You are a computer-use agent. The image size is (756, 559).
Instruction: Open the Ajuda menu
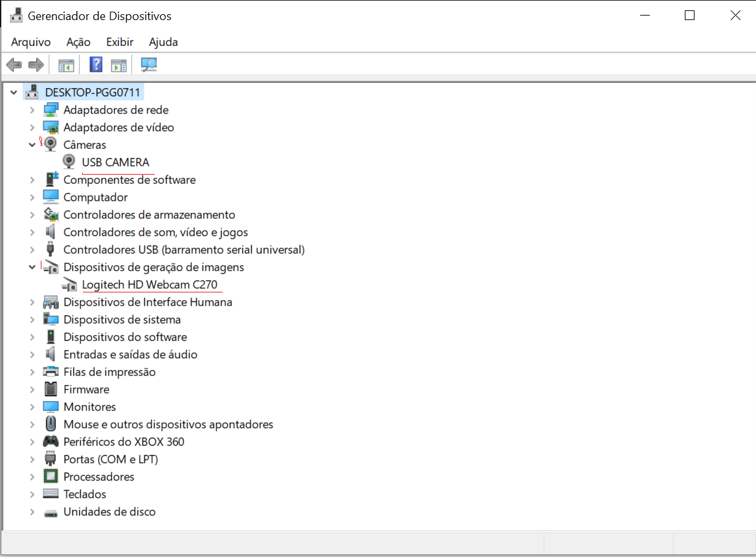click(x=164, y=42)
